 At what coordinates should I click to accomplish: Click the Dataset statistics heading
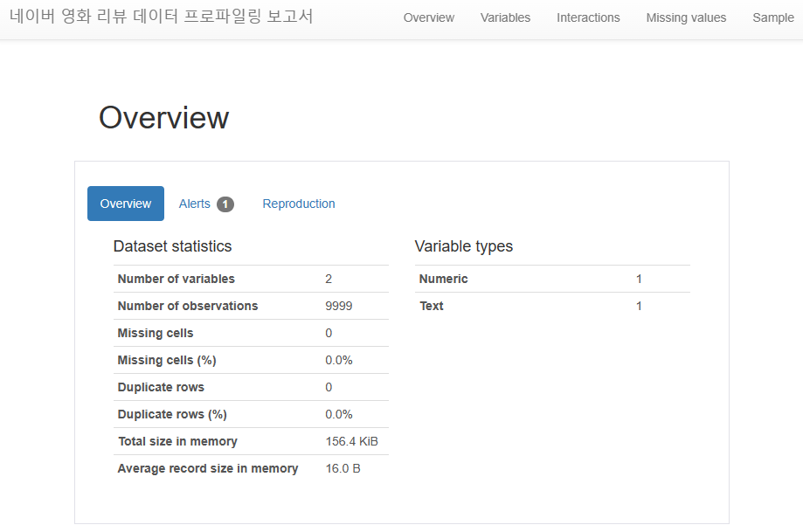173,246
